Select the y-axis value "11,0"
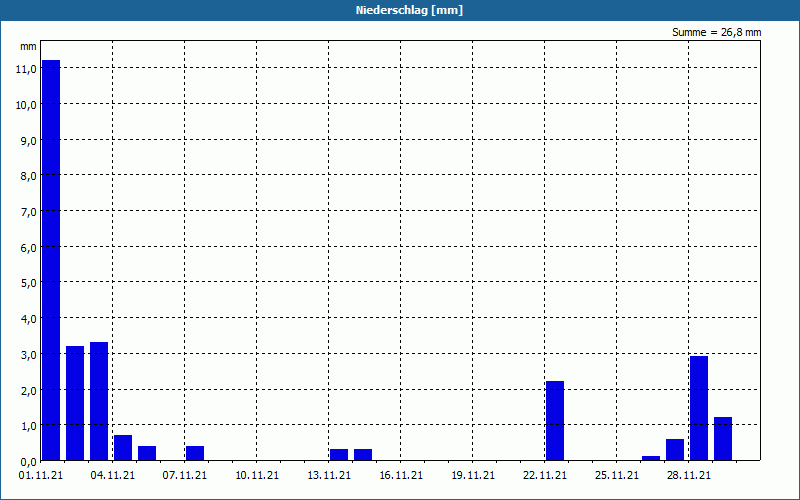The height and width of the screenshot is (500, 800). click(x=26, y=69)
